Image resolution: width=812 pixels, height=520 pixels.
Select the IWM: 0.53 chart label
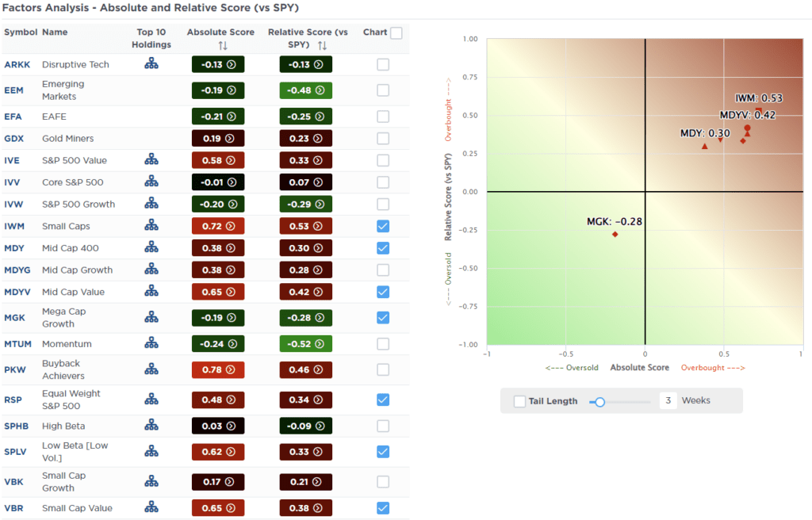pos(759,97)
